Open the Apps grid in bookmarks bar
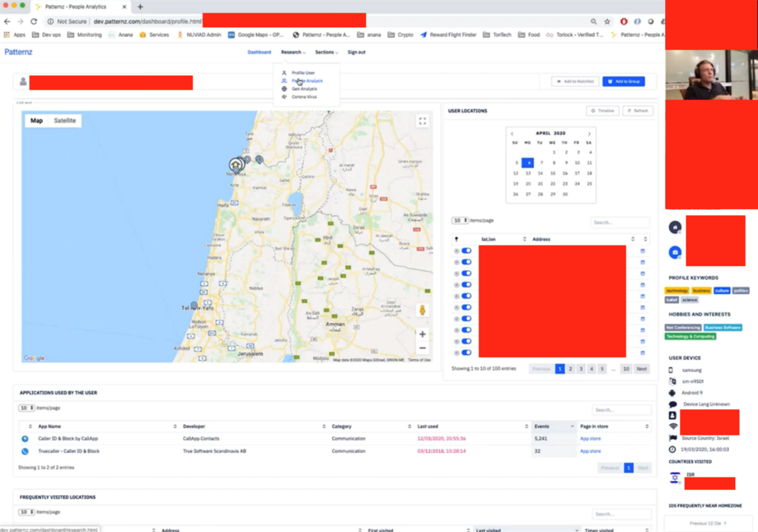Image resolution: width=758 pixels, height=532 pixels. pyautogui.click(x=15, y=35)
